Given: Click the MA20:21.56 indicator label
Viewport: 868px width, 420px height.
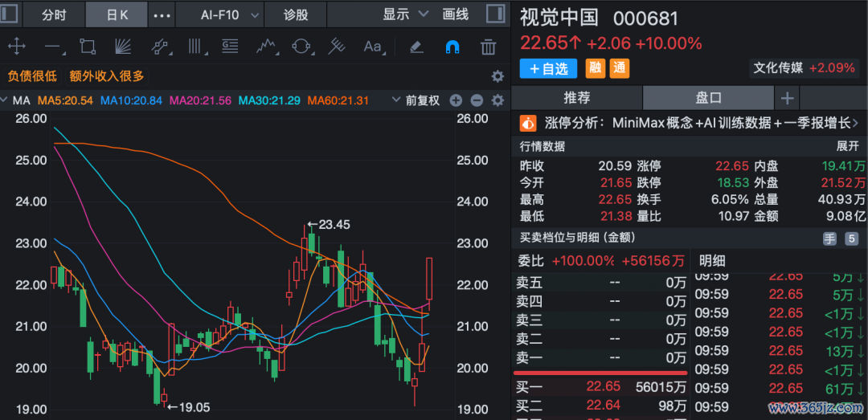Looking at the screenshot, I should [x=200, y=100].
